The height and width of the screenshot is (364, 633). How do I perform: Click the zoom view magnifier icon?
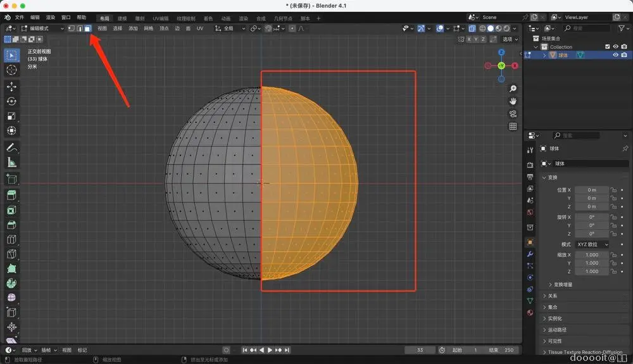pos(513,89)
